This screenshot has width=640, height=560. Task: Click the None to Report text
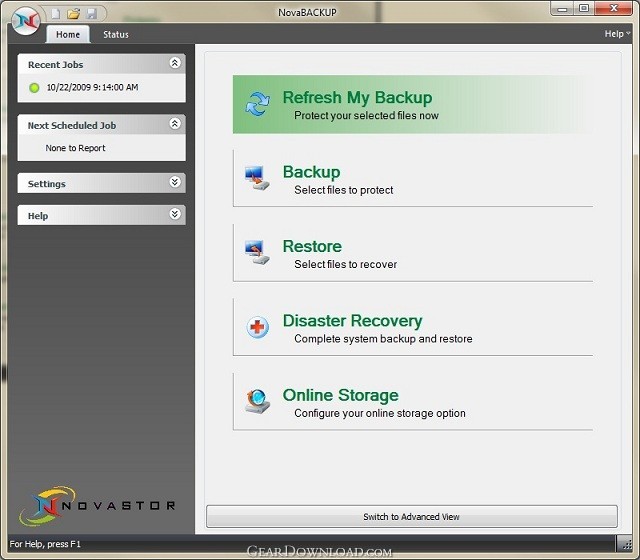pos(75,148)
